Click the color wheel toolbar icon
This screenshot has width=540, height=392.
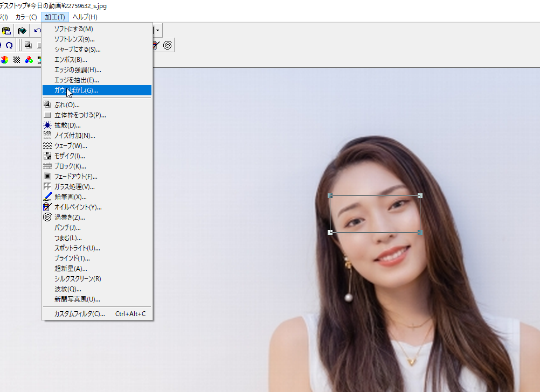(x=4, y=60)
